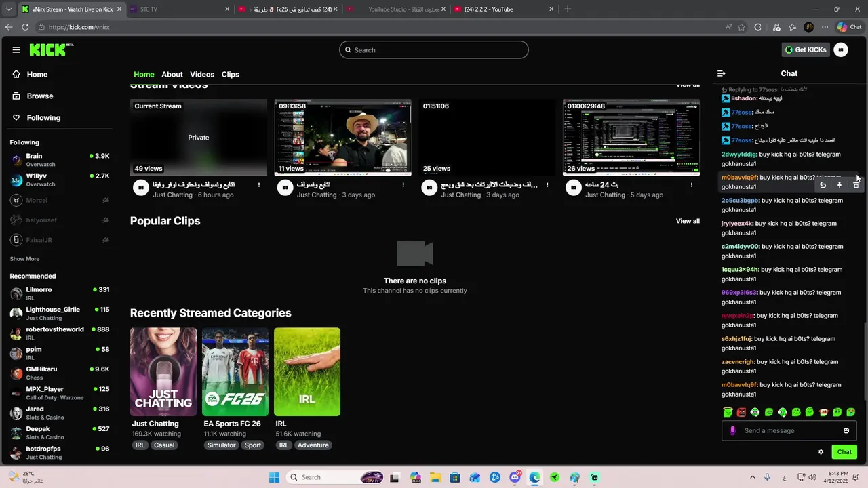Open the browser tab actions menu

coord(9,9)
